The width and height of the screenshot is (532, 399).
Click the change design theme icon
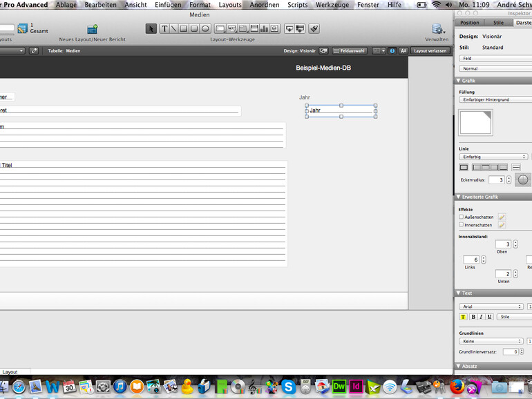point(323,51)
